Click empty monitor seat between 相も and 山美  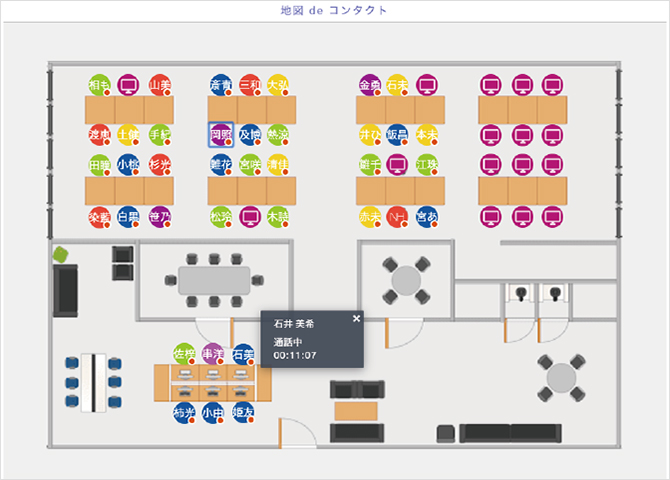[x=128, y=85]
